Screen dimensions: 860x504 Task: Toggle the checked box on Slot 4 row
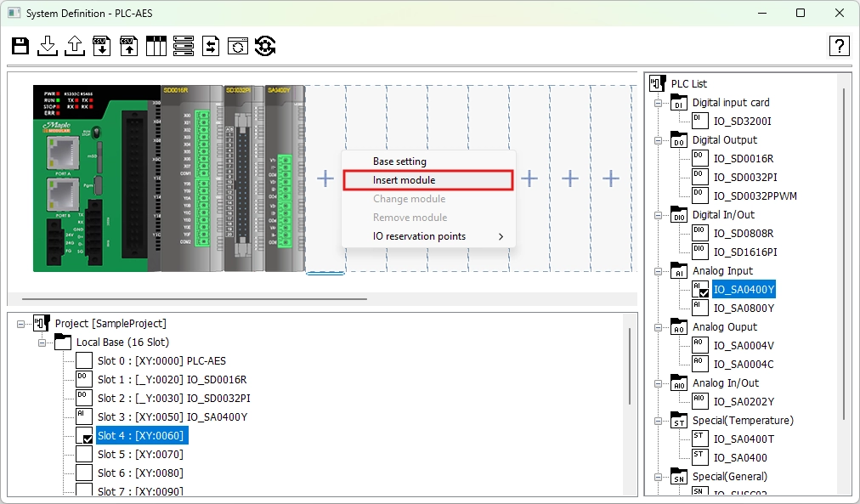click(84, 436)
